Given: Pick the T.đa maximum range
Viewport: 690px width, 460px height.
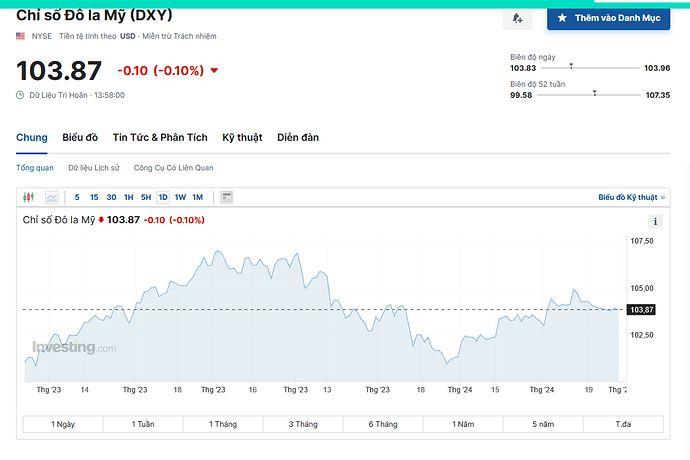Looking at the screenshot, I should coord(623,424).
